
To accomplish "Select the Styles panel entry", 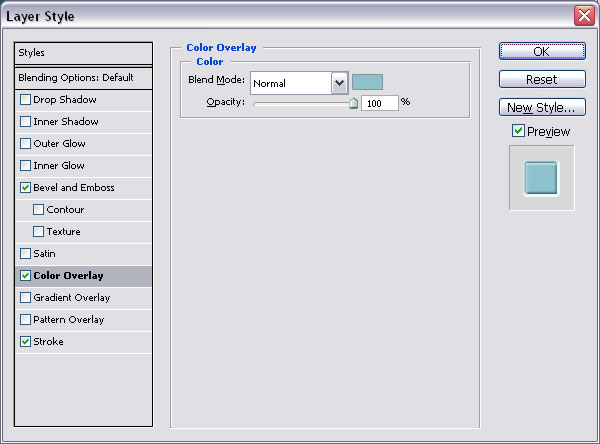I will [x=83, y=53].
